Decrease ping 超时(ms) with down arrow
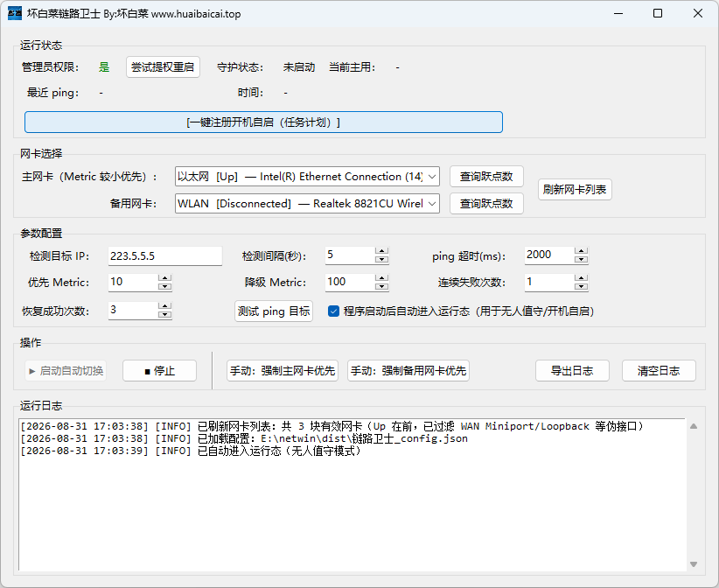The width and height of the screenshot is (719, 588). 581,259
